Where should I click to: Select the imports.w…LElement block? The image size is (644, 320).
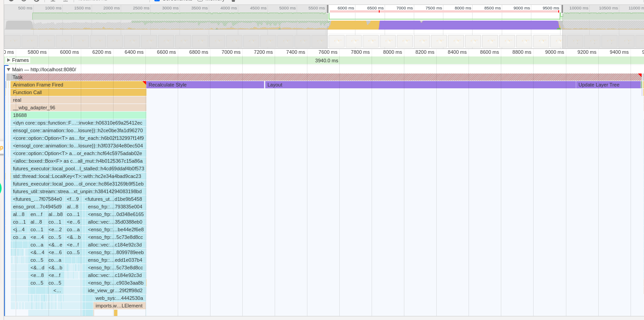[119, 306]
